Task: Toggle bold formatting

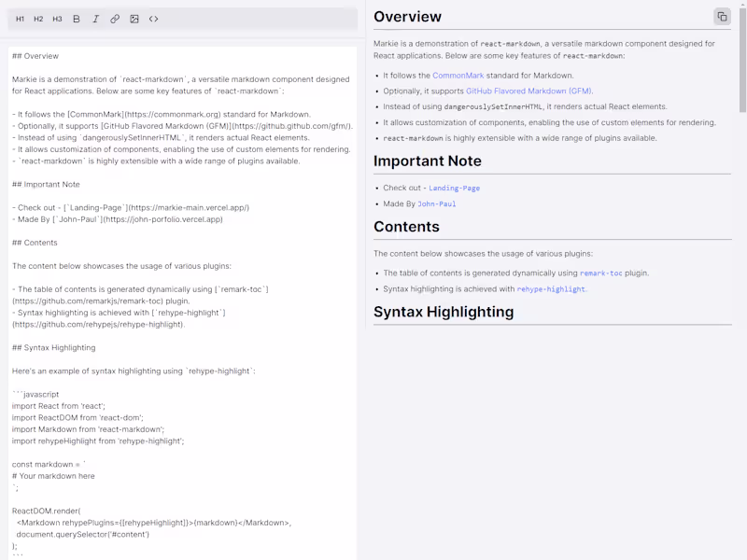Action: pyautogui.click(x=77, y=19)
